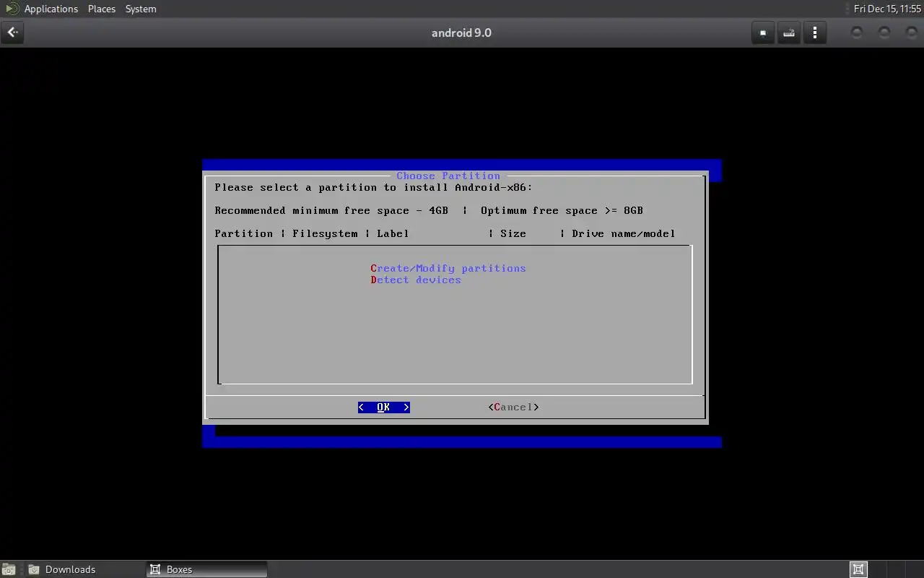
Task: Select Detect devices entry
Action: tap(416, 280)
